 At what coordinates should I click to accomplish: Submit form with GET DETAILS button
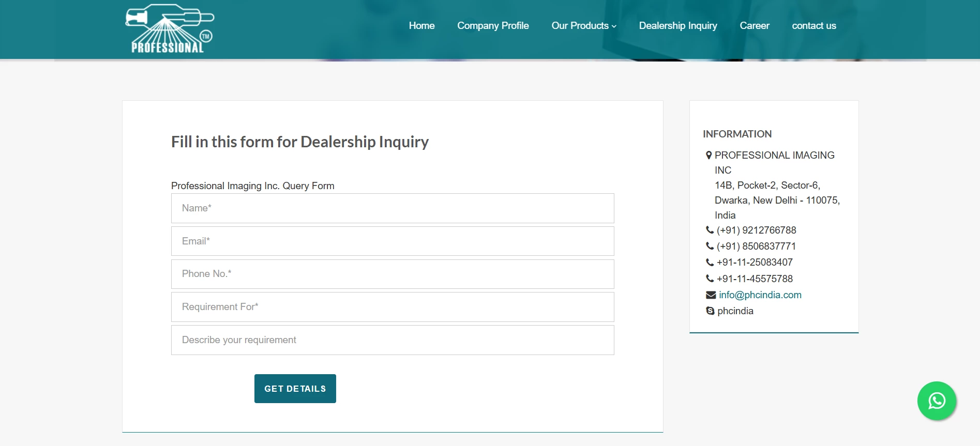(x=295, y=389)
